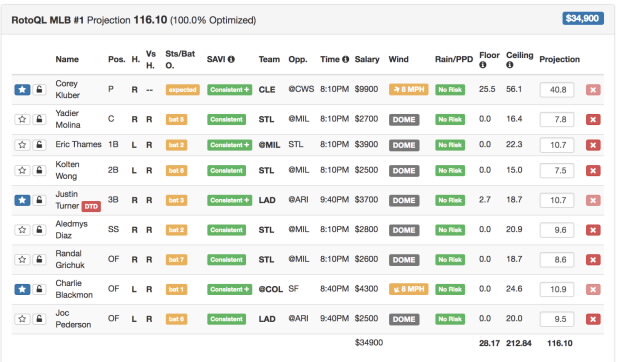This screenshot has width=622, height=362.
Task: Toggle lock icon for Eric Thames
Action: (x=39, y=145)
